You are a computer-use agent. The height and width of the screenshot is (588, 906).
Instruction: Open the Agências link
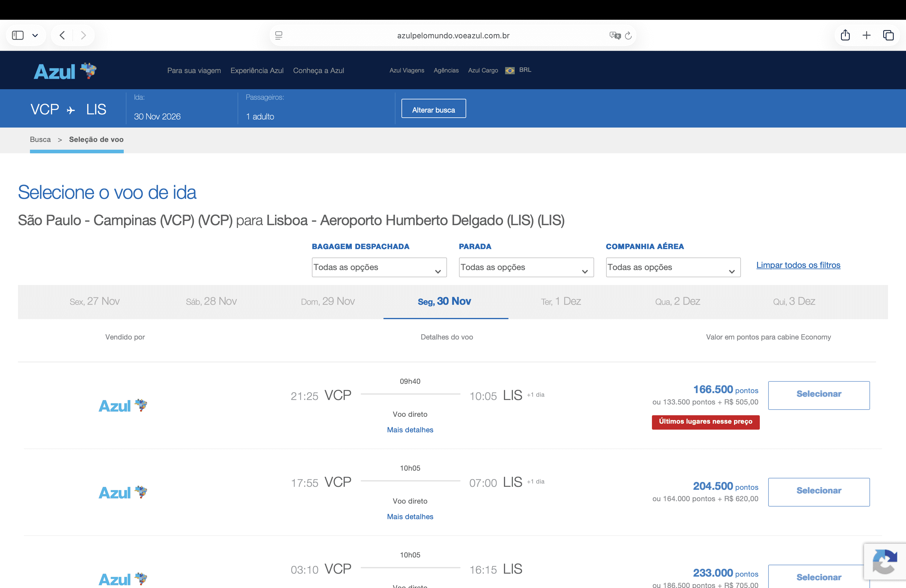[446, 70]
